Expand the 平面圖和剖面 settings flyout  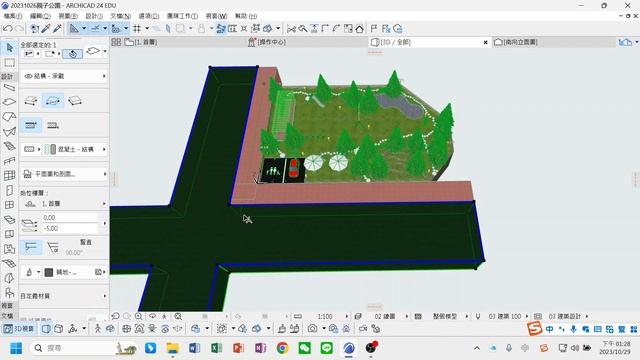coord(64,174)
